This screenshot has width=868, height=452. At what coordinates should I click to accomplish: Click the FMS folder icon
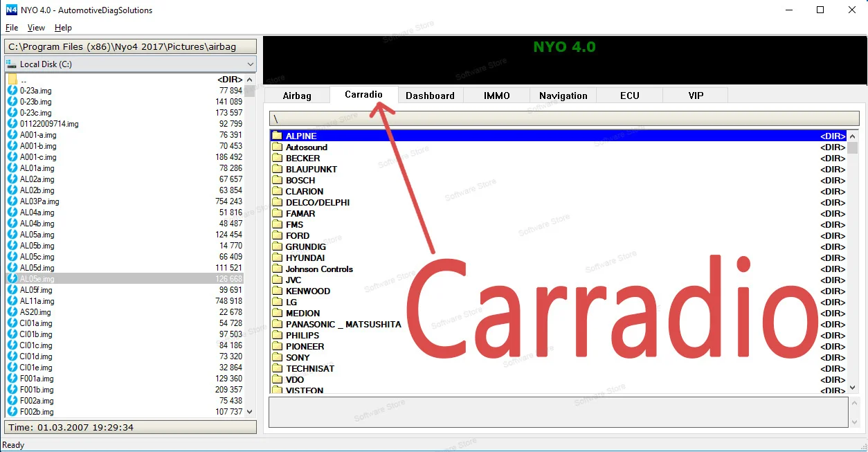277,225
